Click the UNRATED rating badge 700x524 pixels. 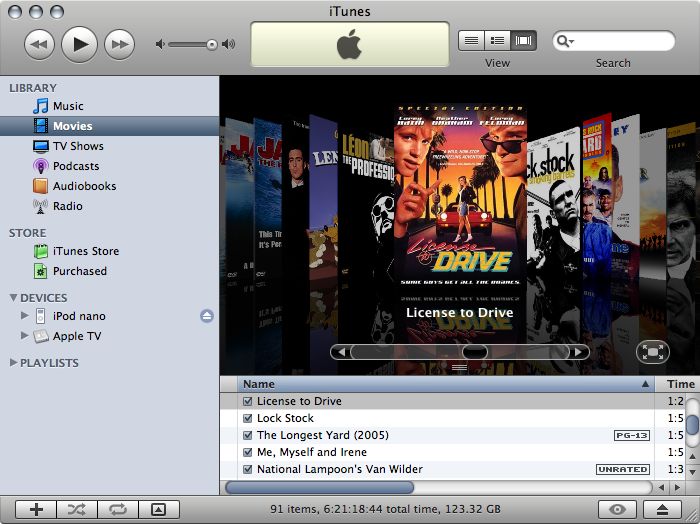623,470
